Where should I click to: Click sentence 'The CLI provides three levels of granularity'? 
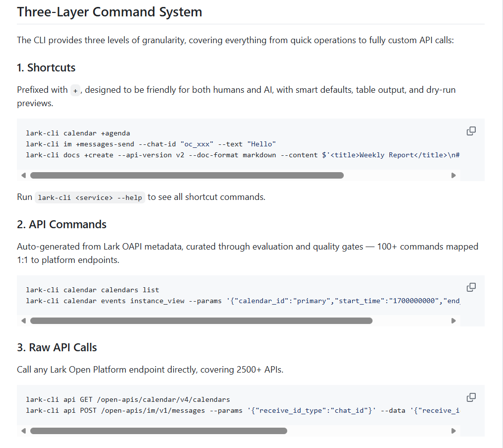coord(236,41)
